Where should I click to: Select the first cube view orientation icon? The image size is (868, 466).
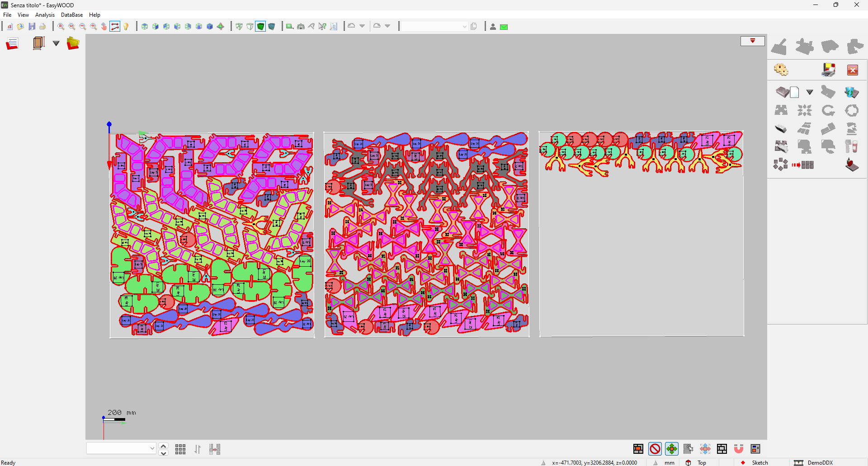pyautogui.click(x=145, y=27)
